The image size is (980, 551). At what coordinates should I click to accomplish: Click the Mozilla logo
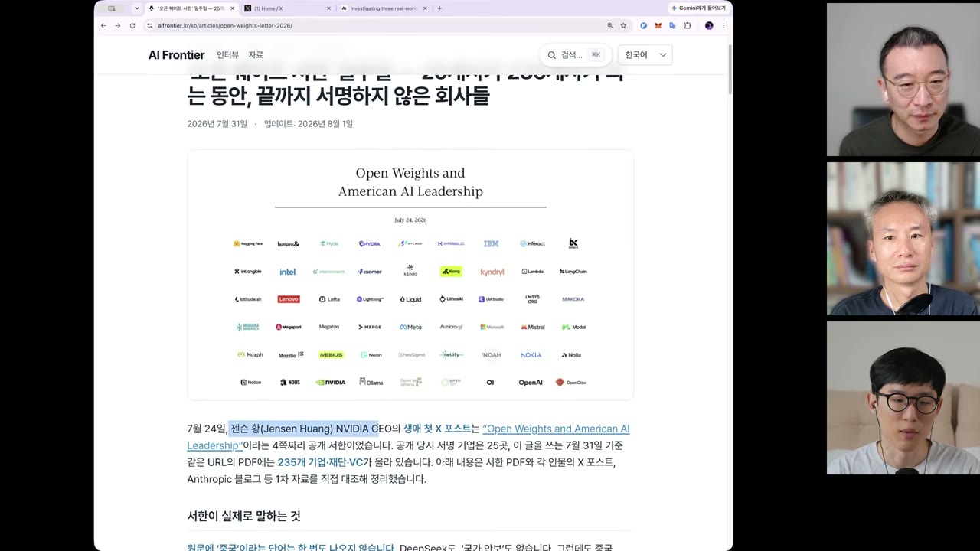[x=291, y=354]
